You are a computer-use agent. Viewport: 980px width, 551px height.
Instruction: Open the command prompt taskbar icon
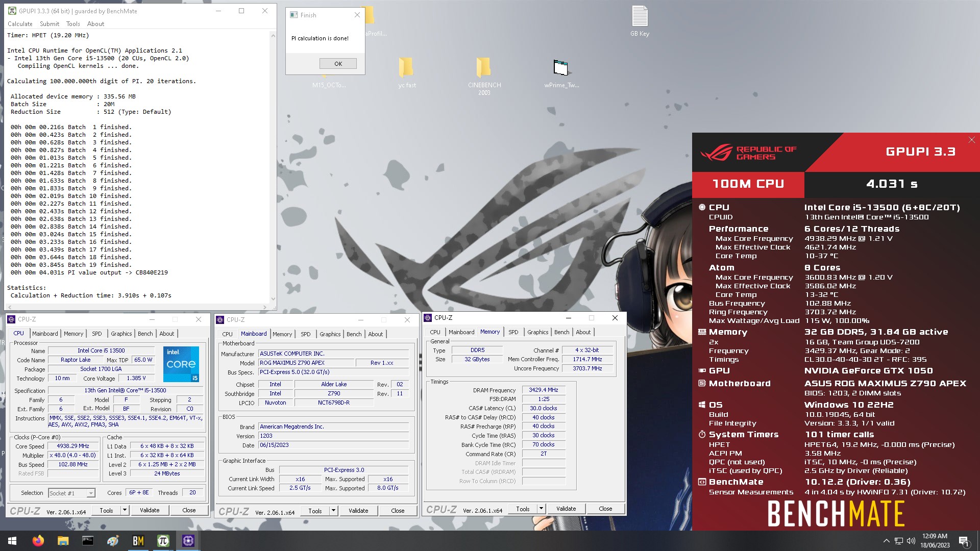tap(88, 541)
